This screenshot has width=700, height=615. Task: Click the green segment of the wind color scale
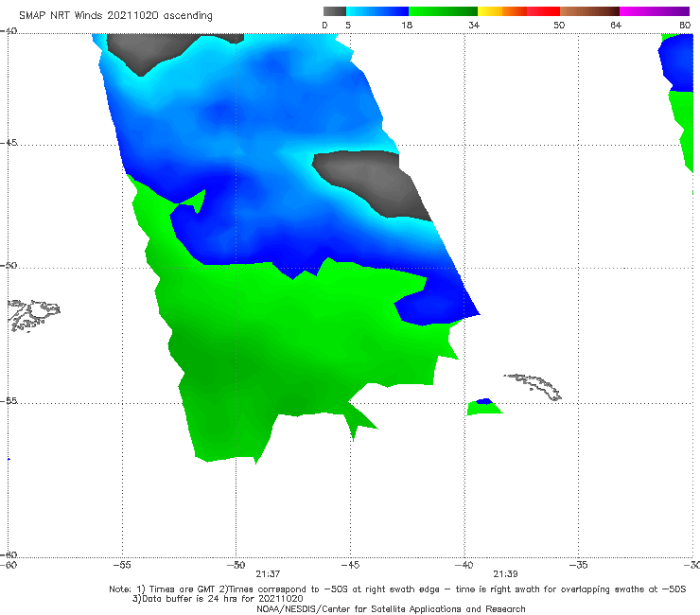coord(443,11)
